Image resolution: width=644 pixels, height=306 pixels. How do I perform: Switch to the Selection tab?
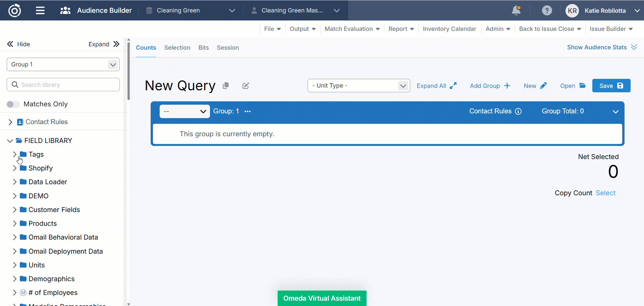tap(177, 48)
